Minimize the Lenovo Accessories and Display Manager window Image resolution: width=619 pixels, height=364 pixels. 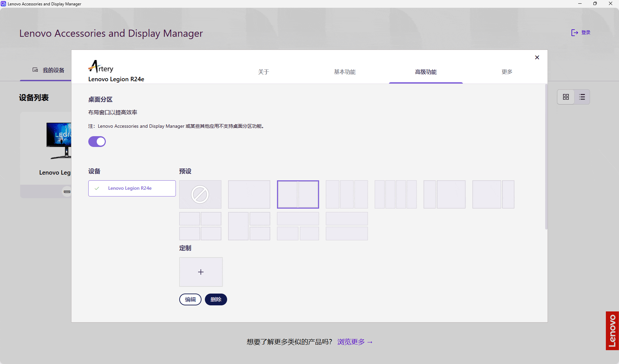coord(580,4)
